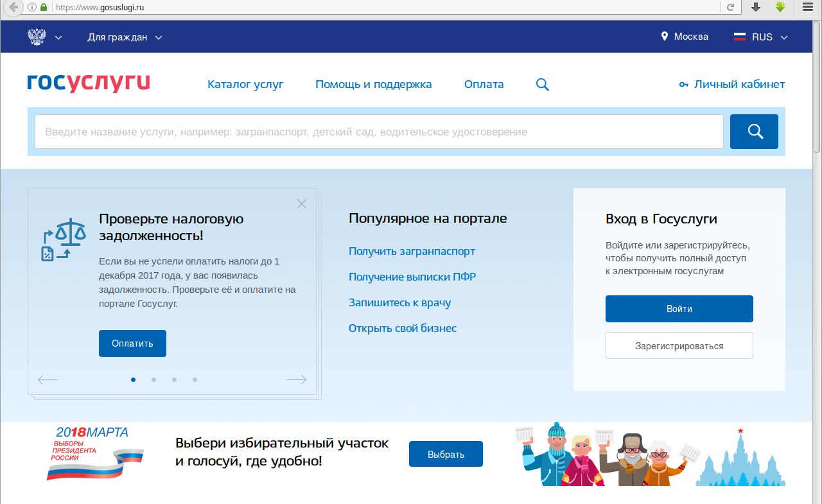Close the tax debt banner card
Image resolution: width=822 pixels, height=504 pixels.
click(x=302, y=204)
